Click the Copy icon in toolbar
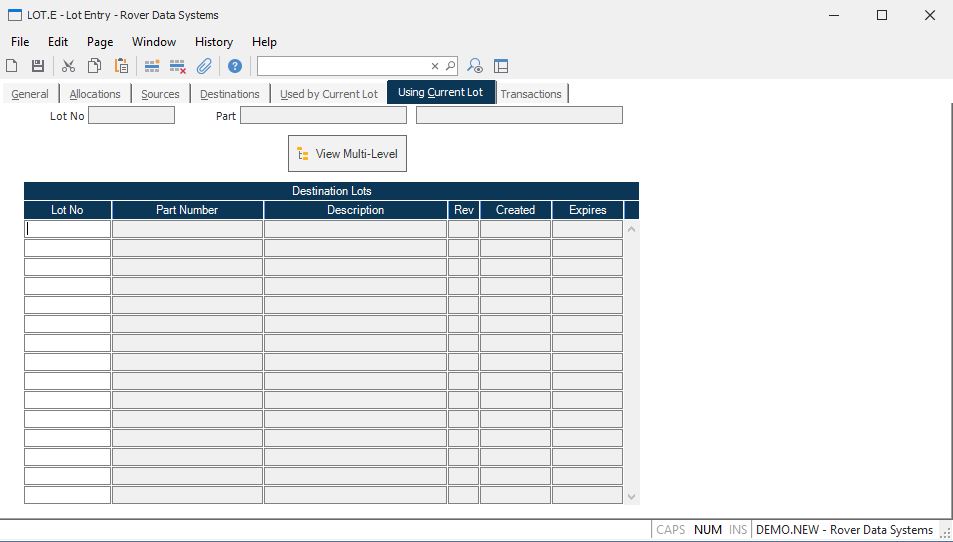This screenshot has height=542, width=953. [94, 66]
